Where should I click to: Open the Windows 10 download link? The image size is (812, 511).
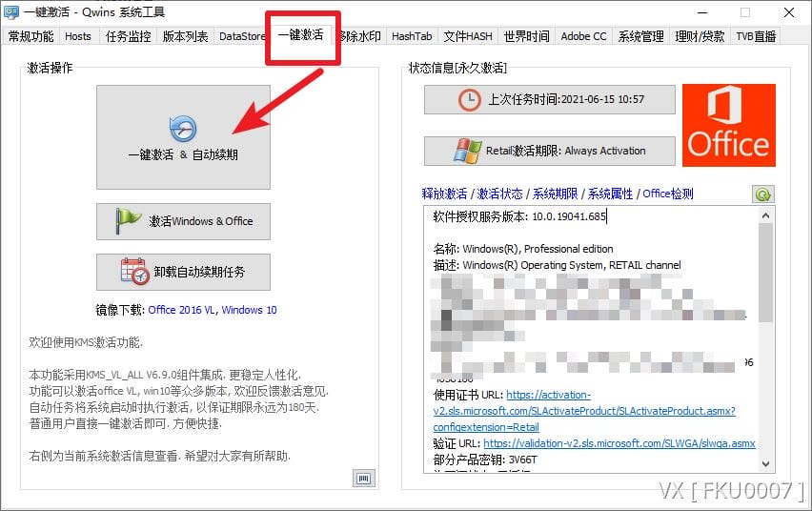click(249, 310)
